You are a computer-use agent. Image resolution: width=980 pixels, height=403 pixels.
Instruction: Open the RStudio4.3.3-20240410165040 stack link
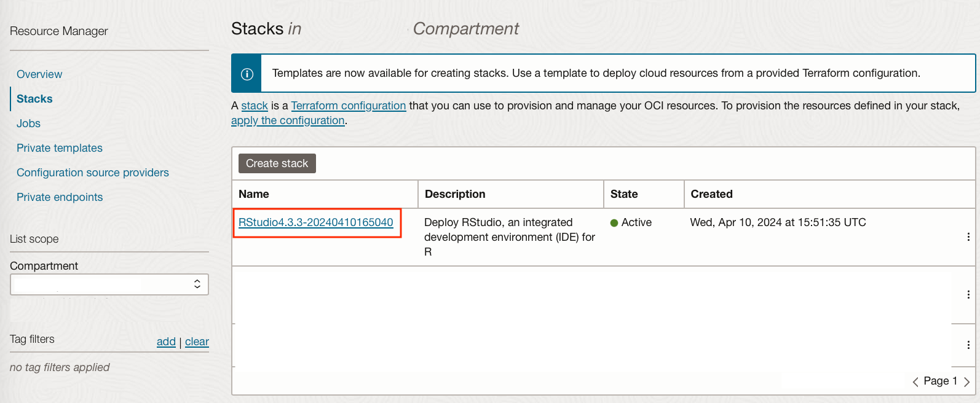315,222
